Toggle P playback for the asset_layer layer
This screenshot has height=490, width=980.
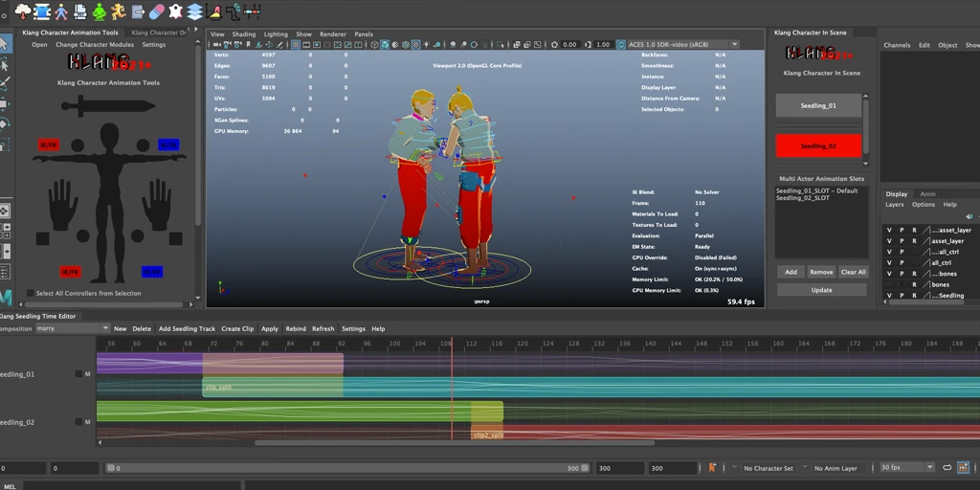(902, 240)
